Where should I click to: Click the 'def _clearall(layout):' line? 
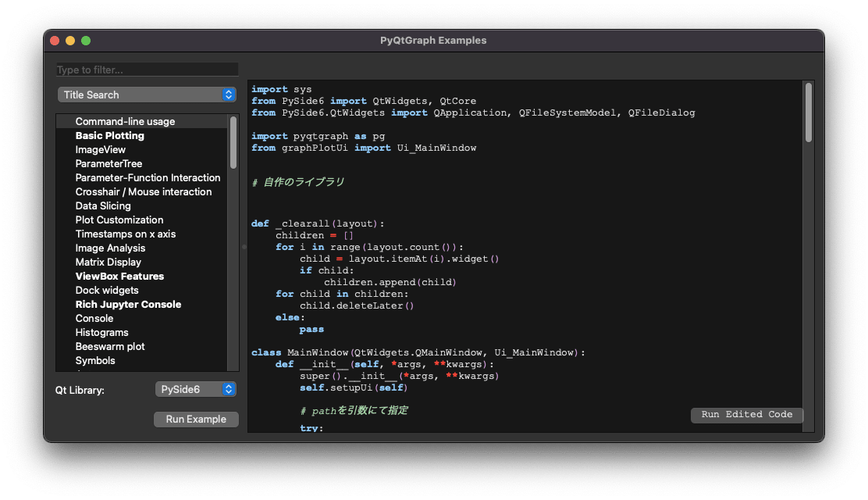[318, 224]
